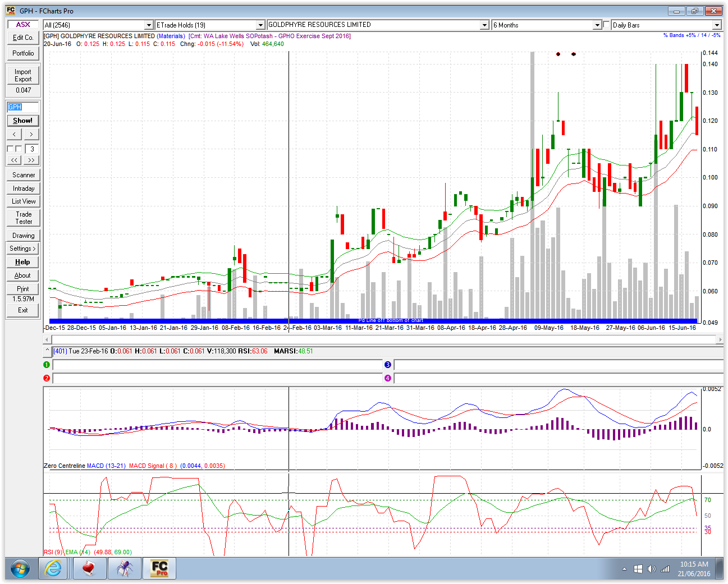Open the spider taskbar application
728x584 pixels.
click(125, 569)
